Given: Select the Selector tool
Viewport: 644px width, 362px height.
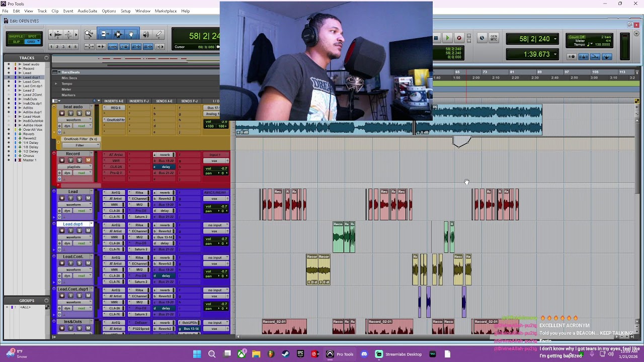Looking at the screenshot, I should click(118, 34).
